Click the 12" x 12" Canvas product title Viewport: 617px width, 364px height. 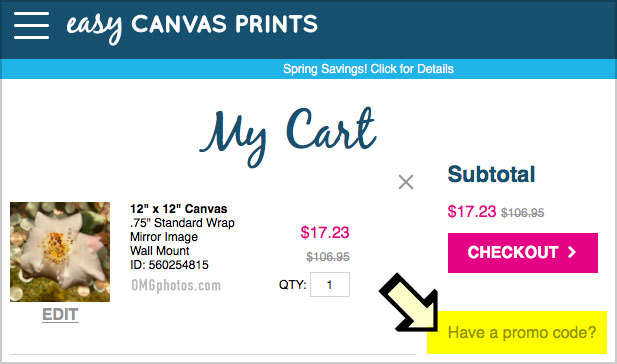point(179,209)
